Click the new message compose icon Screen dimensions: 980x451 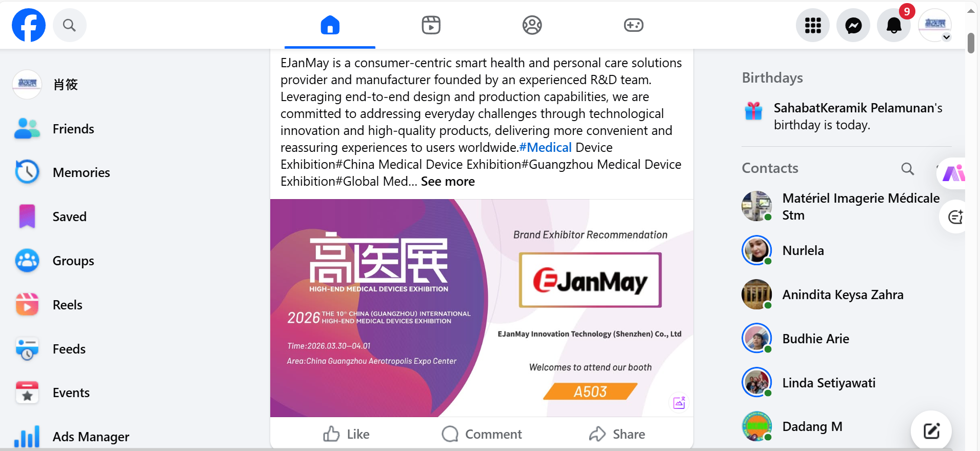pyautogui.click(x=931, y=430)
